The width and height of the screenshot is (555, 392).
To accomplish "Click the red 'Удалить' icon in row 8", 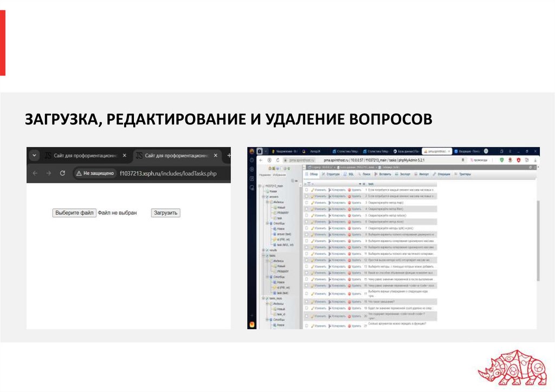I will point(350,234).
